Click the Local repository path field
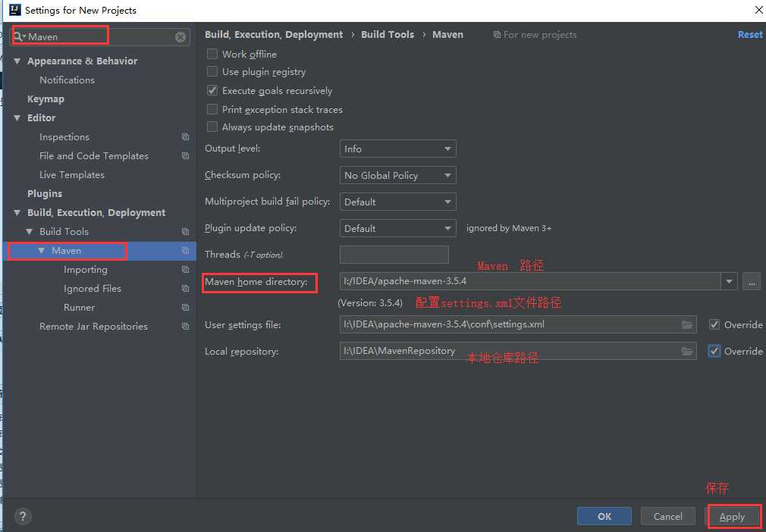The height and width of the screenshot is (532, 766). point(518,351)
